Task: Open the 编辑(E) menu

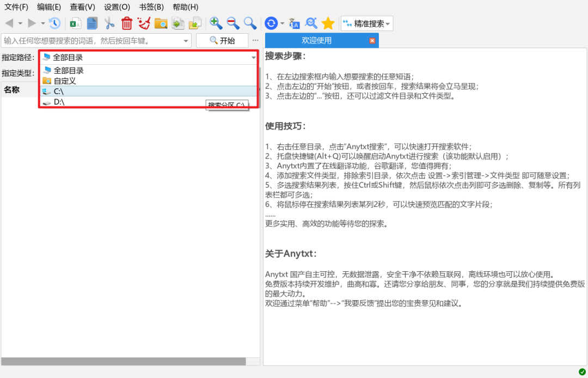Action: [x=49, y=7]
